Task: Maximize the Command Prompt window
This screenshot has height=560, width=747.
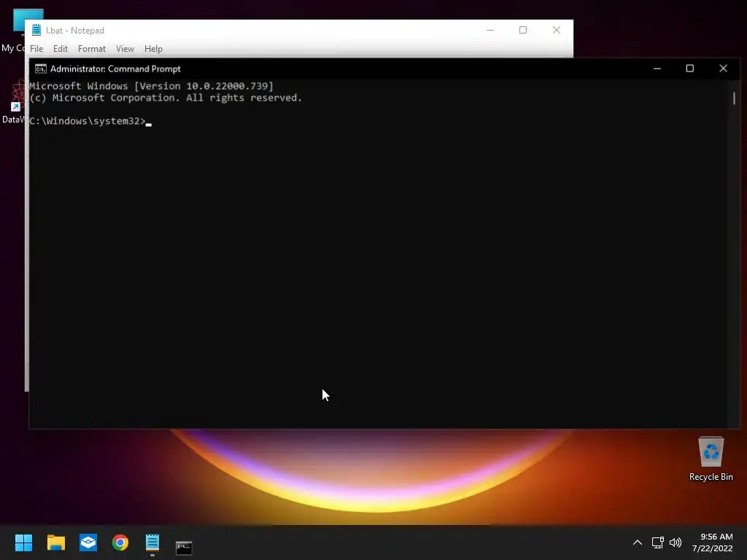Action: 689,69
